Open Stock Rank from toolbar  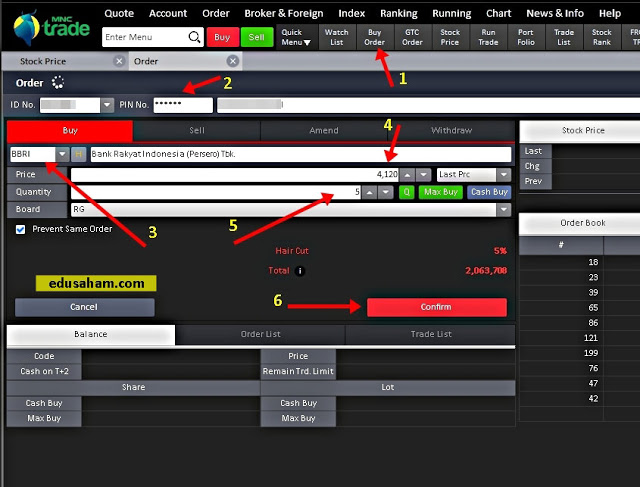tap(602, 37)
